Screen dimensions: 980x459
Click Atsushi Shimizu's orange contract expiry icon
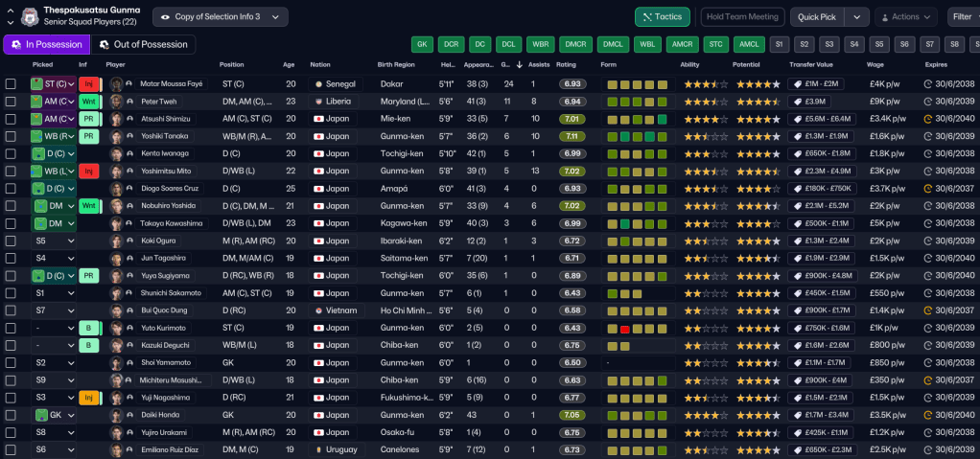[927, 119]
